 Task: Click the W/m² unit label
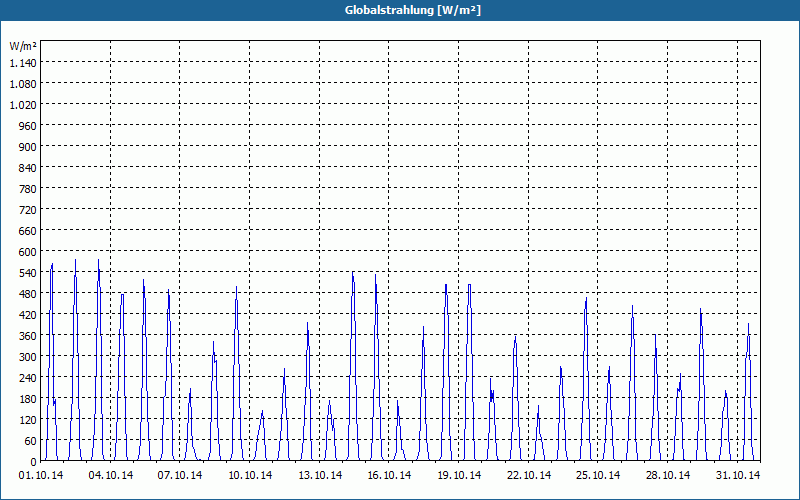(x=23, y=46)
